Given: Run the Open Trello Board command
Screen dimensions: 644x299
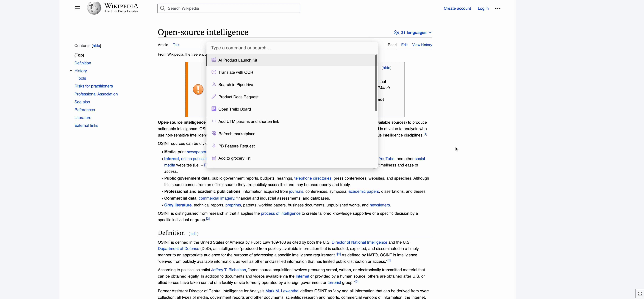Looking at the screenshot, I should [291, 109].
